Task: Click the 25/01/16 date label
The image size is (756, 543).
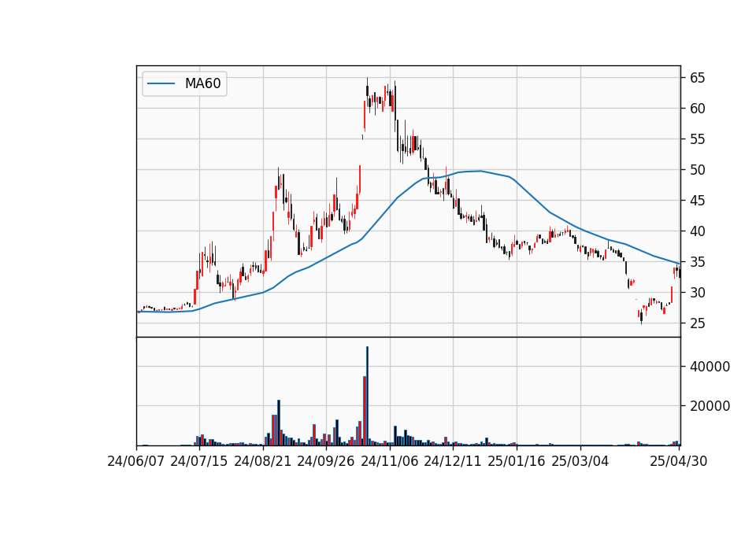Action: tap(517, 461)
